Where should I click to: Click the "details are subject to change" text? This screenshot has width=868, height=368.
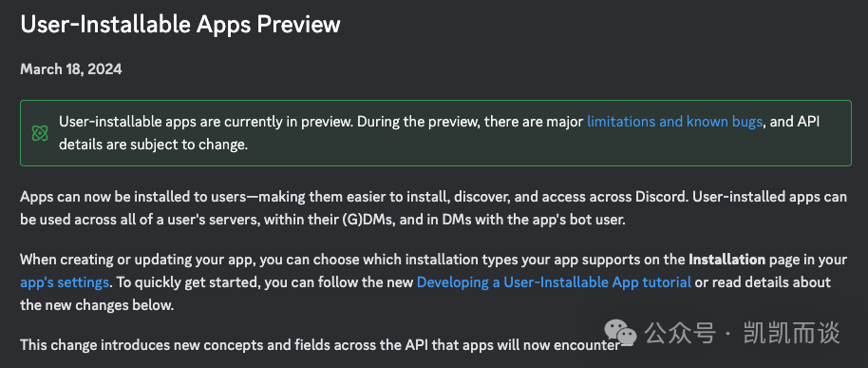pyautogui.click(x=153, y=145)
